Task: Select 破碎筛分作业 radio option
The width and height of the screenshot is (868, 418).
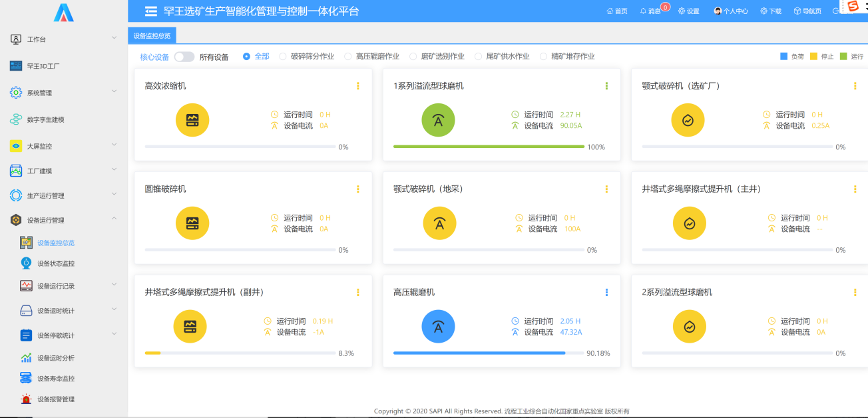Action: (x=283, y=57)
